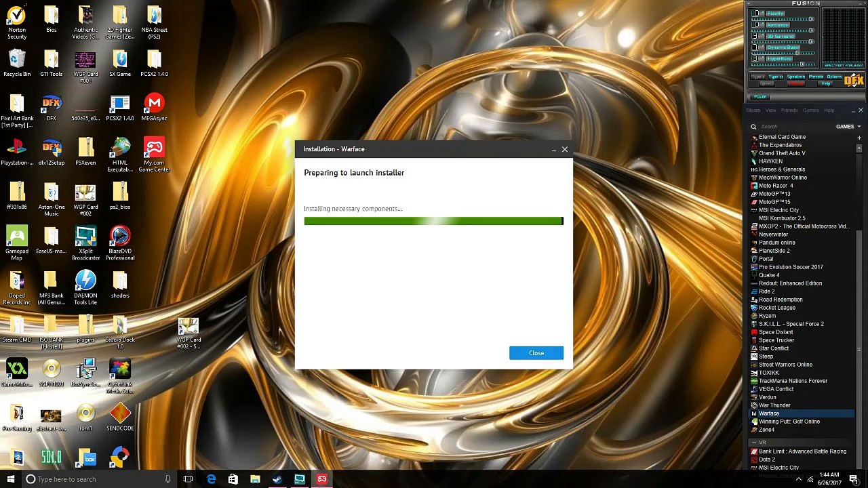Viewport: 868px width, 488px height.
Task: Click the DFX Help button
Action: pyautogui.click(x=826, y=83)
